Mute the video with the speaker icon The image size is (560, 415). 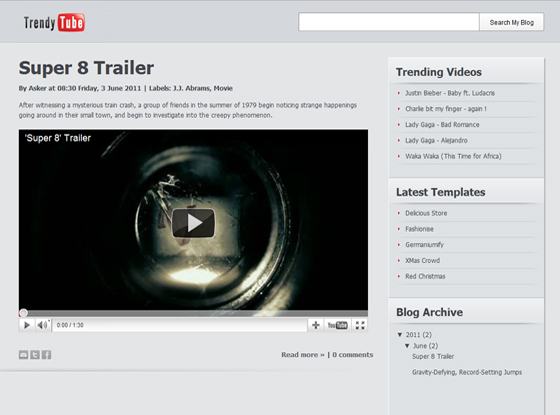coord(43,325)
